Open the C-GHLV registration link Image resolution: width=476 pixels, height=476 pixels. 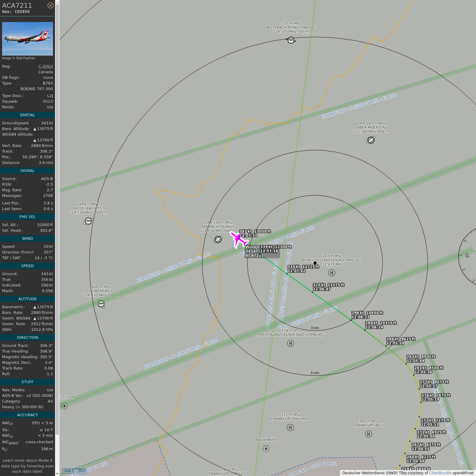point(45,66)
